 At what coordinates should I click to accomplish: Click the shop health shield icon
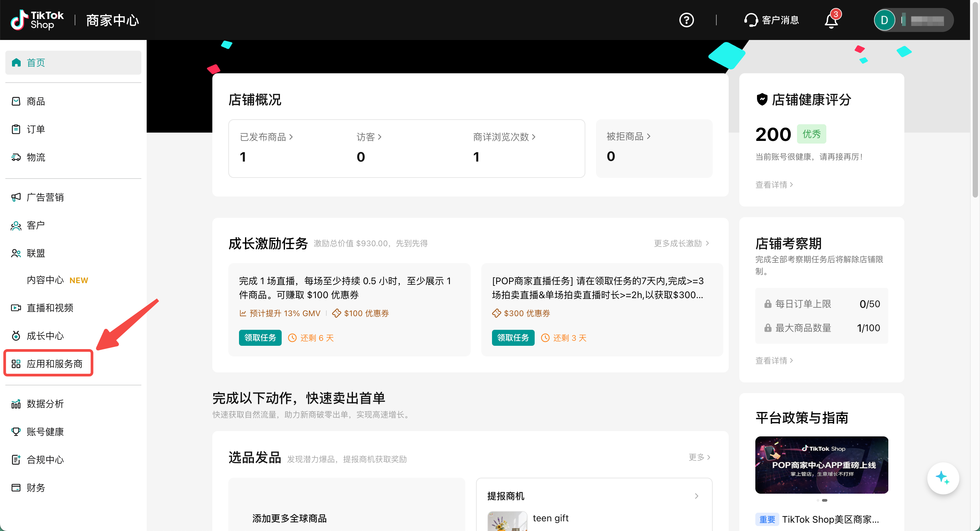[x=762, y=99]
